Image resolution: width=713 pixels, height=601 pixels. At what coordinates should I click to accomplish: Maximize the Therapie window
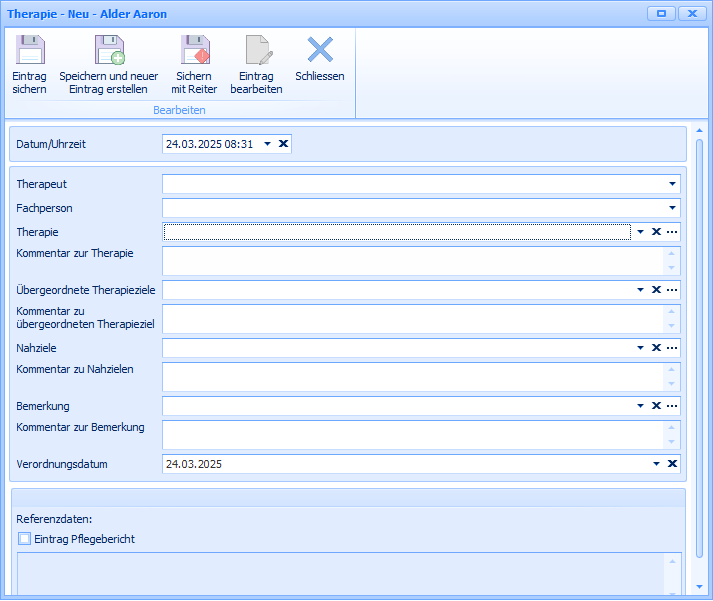(661, 13)
